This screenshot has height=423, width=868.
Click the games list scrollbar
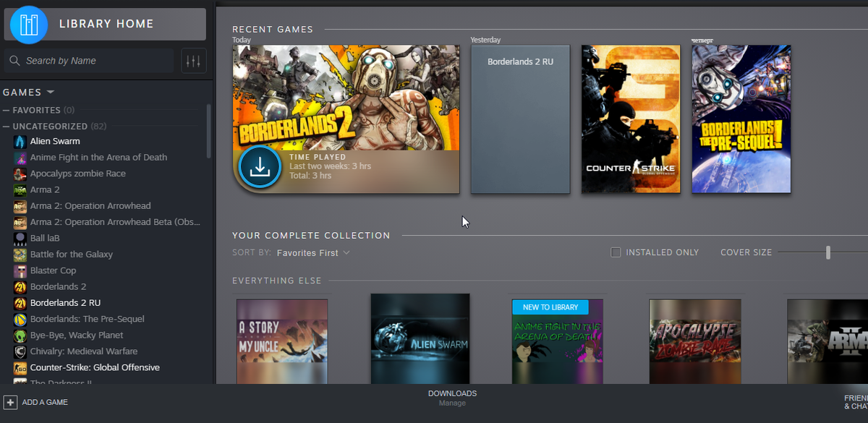208,131
